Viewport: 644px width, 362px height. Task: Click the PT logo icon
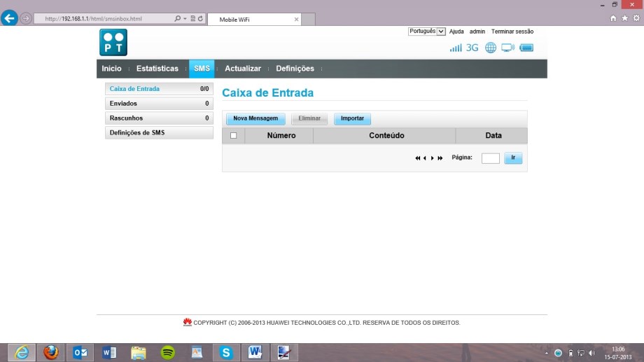113,42
